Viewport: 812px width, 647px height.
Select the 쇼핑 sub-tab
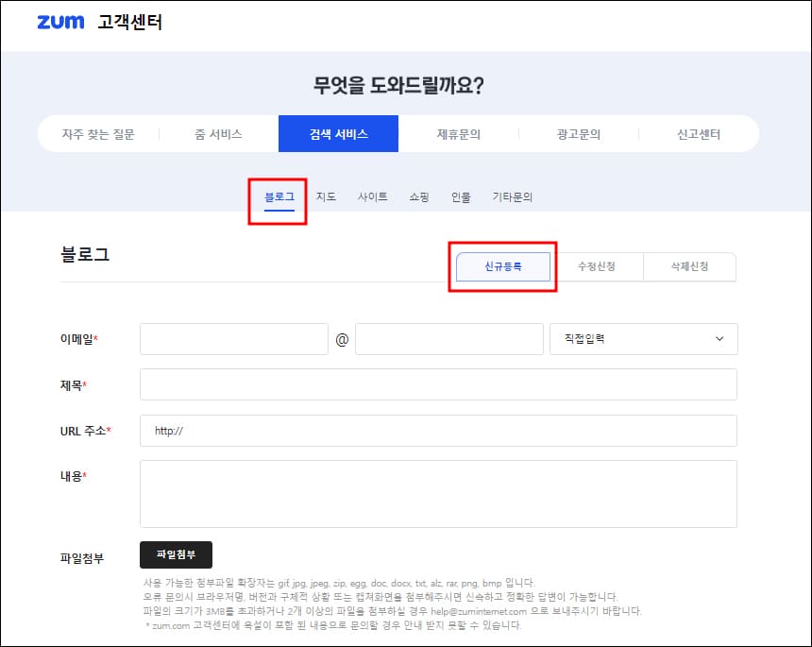coord(419,196)
